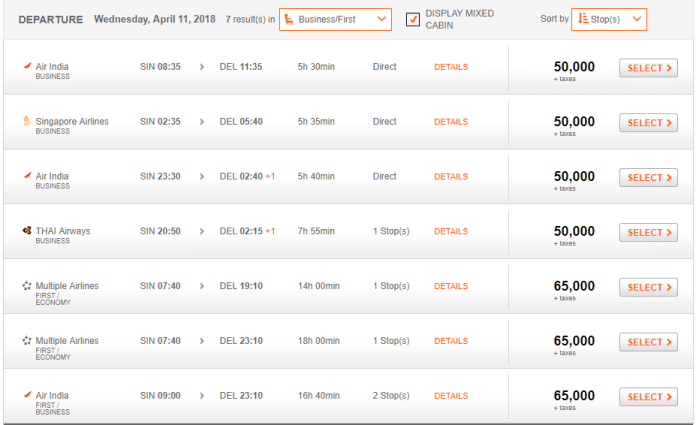Click the 'Sort by' label
Viewport: 696px width, 425px height.
point(554,19)
